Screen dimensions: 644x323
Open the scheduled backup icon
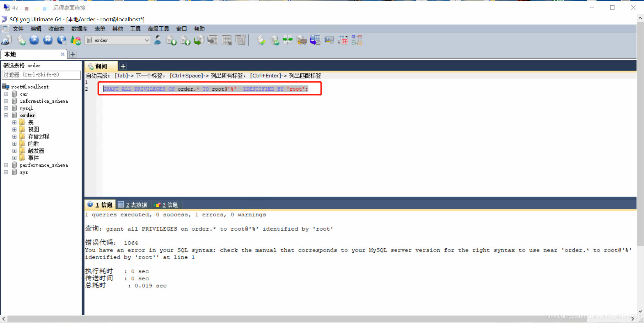(315, 40)
